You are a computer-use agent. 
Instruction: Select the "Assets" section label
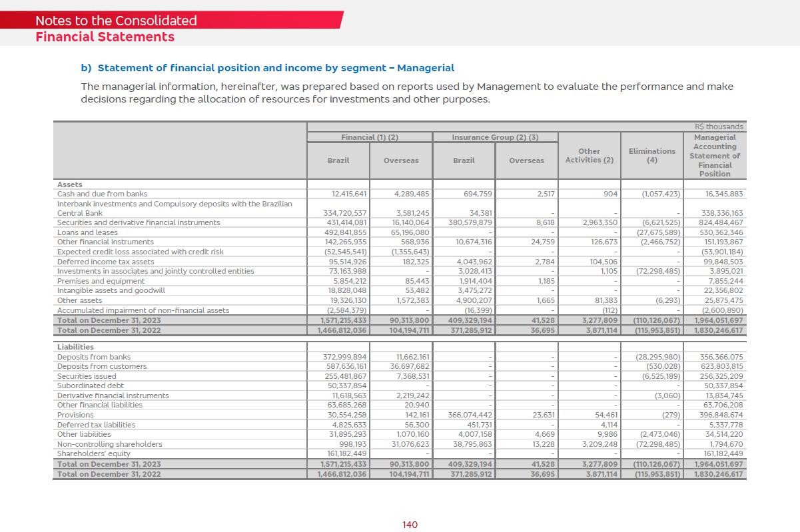click(70, 184)
